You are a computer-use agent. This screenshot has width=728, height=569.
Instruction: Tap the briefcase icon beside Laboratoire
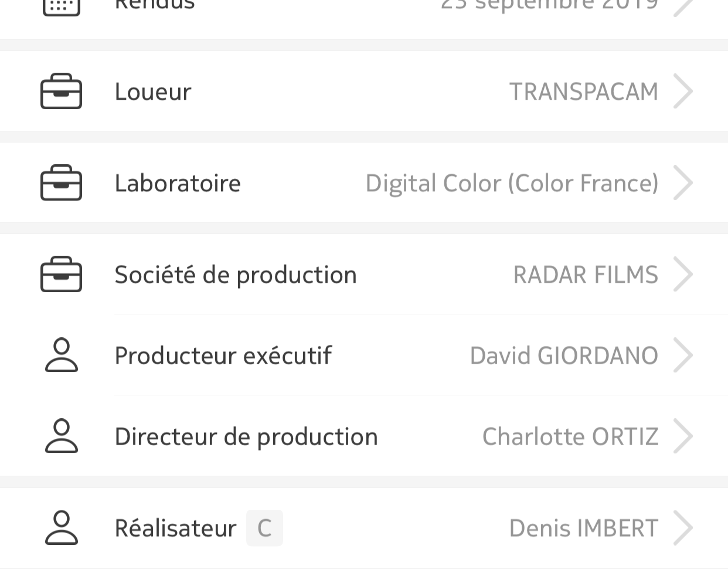click(x=61, y=183)
